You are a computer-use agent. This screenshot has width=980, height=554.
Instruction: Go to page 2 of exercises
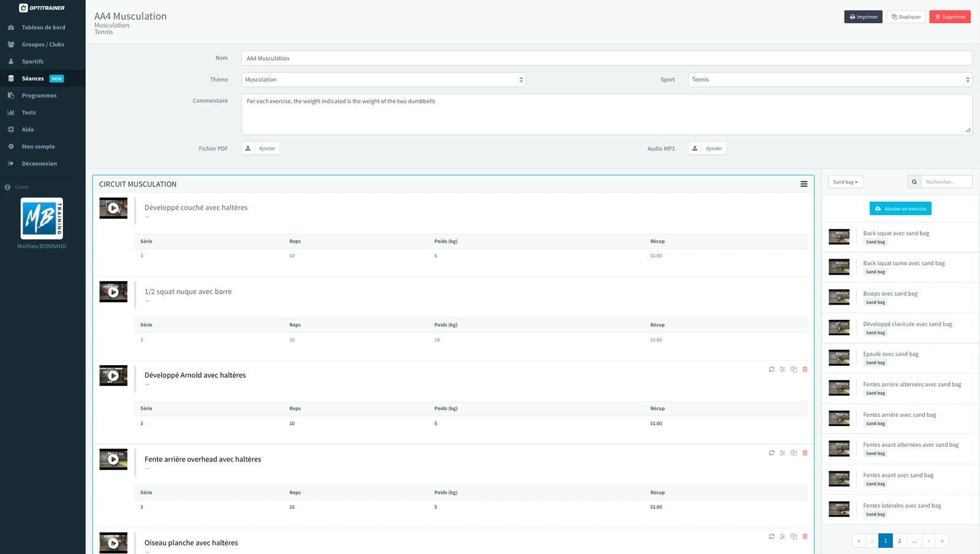900,541
